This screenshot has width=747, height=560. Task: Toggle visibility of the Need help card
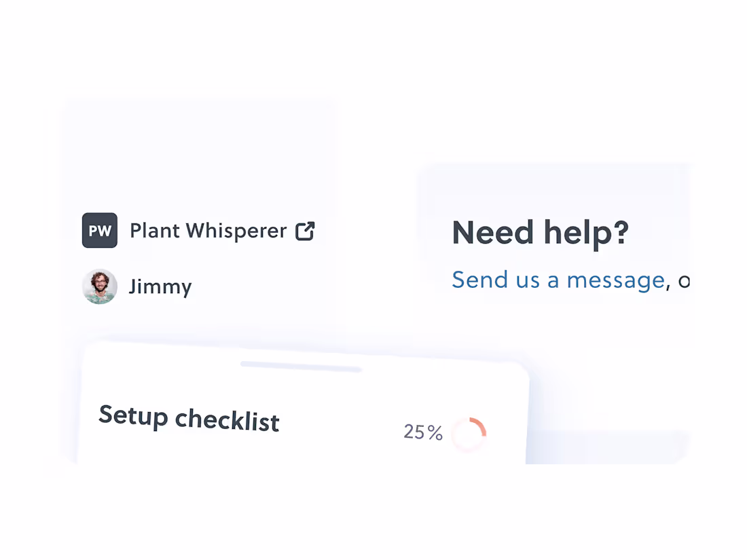tap(541, 232)
